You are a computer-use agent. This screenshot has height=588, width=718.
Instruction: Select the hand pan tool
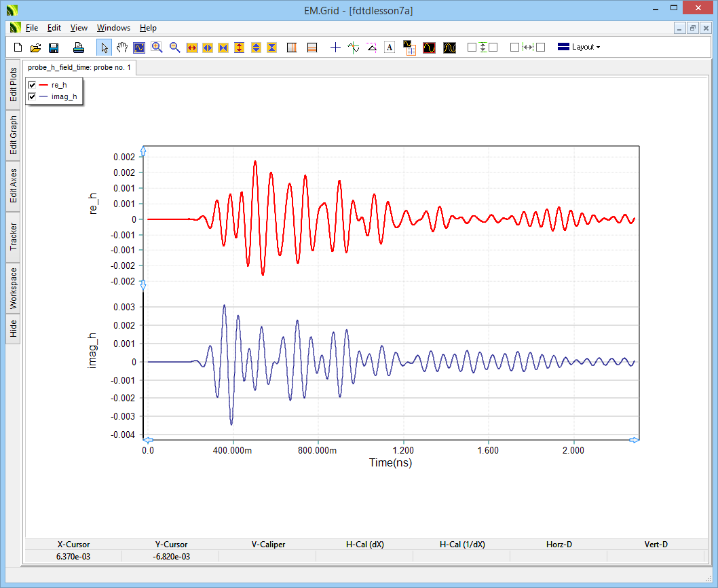pyautogui.click(x=122, y=48)
